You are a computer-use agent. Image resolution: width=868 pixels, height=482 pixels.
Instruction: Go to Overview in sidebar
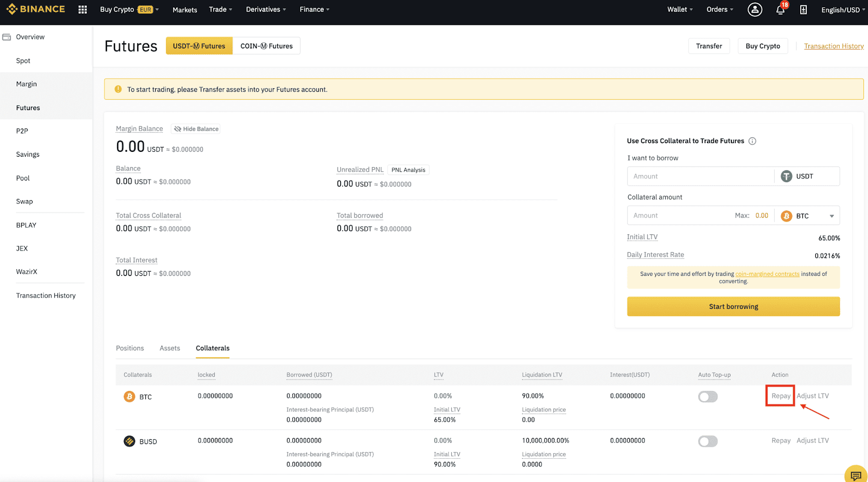[x=30, y=37]
